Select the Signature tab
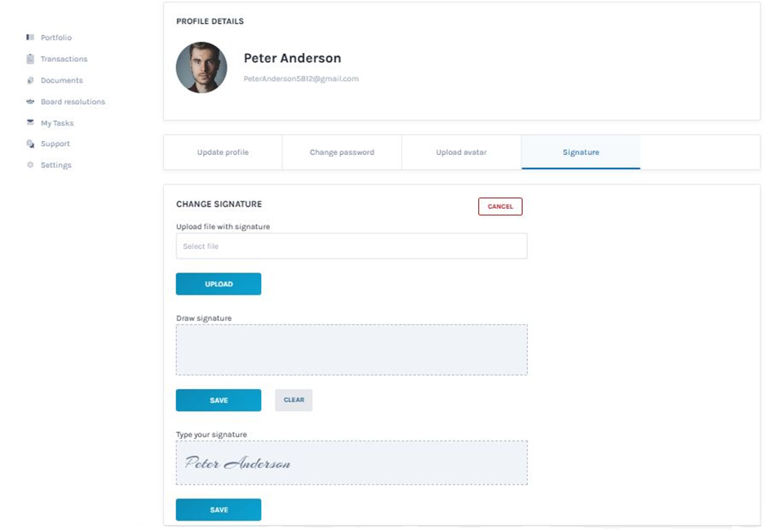Image resolution: width=766 pixels, height=532 pixels. (581, 153)
